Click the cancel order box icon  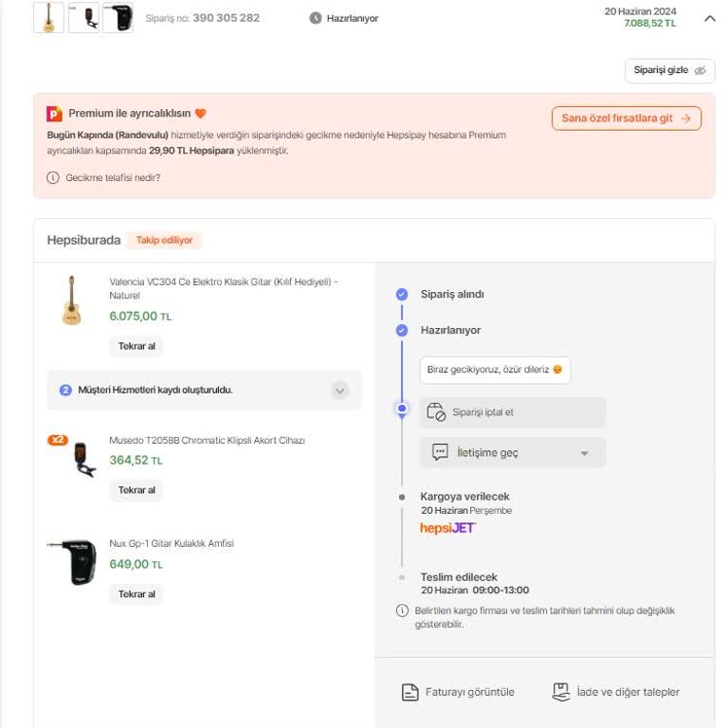pyautogui.click(x=436, y=412)
